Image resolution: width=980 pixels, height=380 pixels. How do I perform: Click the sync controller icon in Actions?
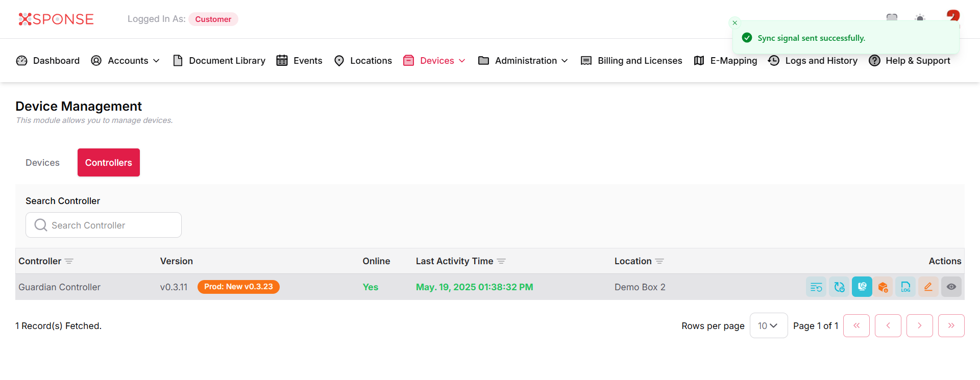(862, 287)
